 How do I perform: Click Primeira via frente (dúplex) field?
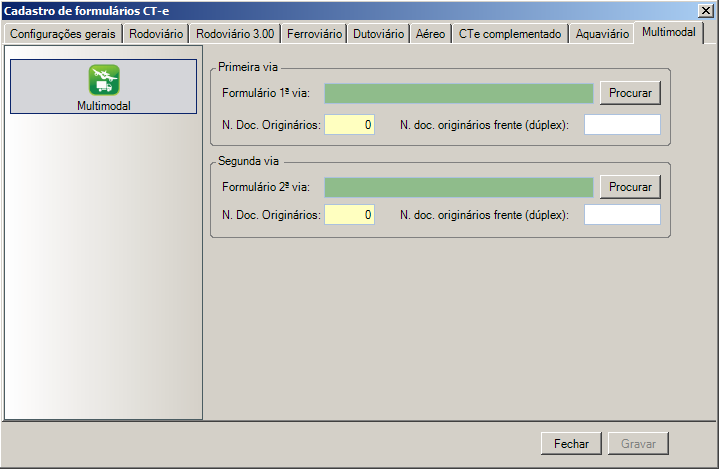(x=622, y=125)
